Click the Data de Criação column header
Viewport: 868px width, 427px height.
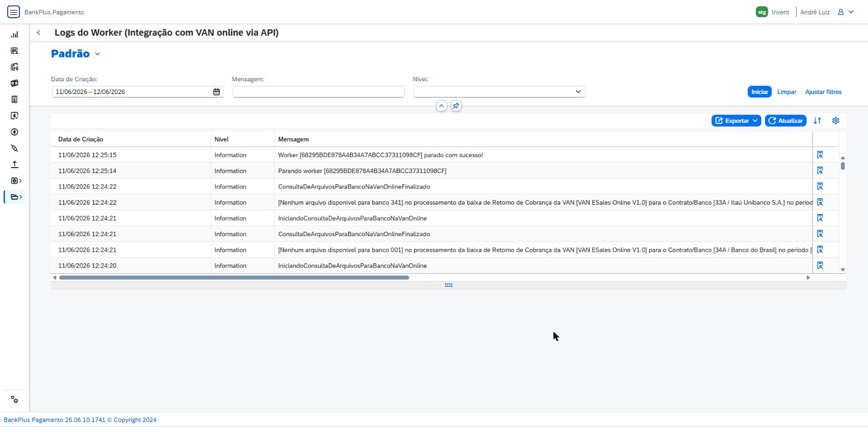pos(131,139)
